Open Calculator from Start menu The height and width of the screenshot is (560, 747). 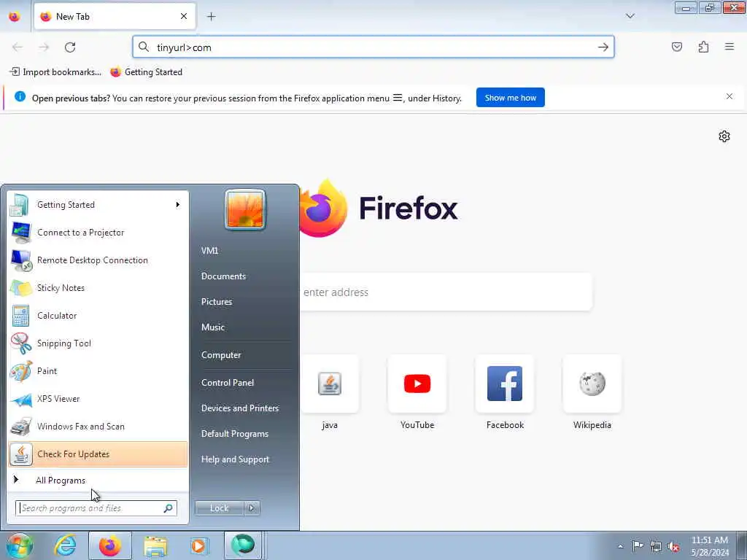coord(98,316)
